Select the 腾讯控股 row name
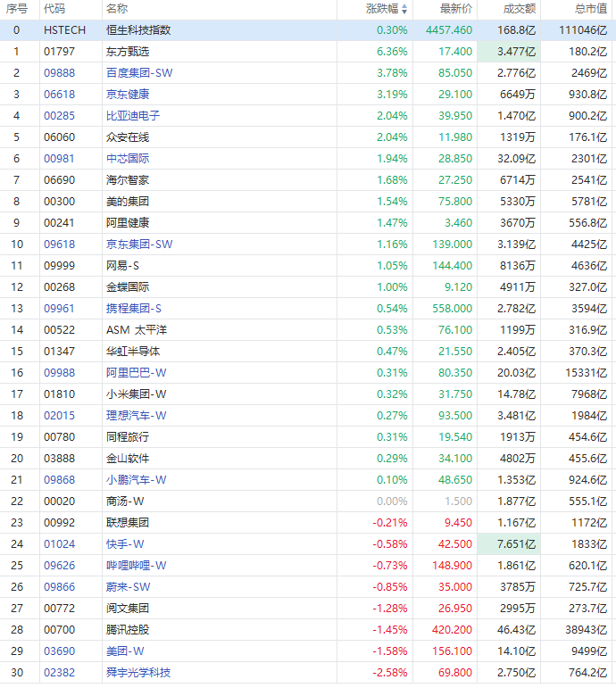Image resolution: width=616 pixels, height=688 pixels. [128, 630]
